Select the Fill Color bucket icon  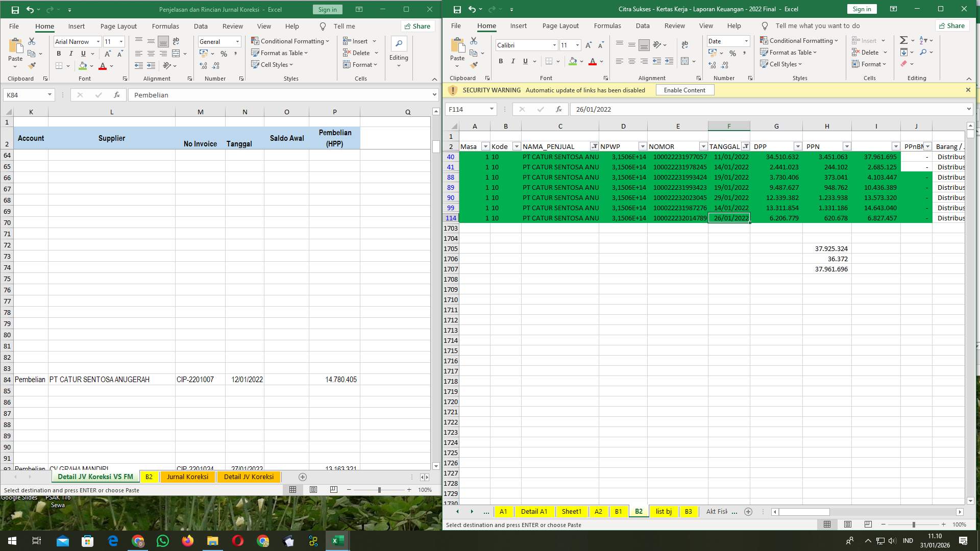point(83,66)
